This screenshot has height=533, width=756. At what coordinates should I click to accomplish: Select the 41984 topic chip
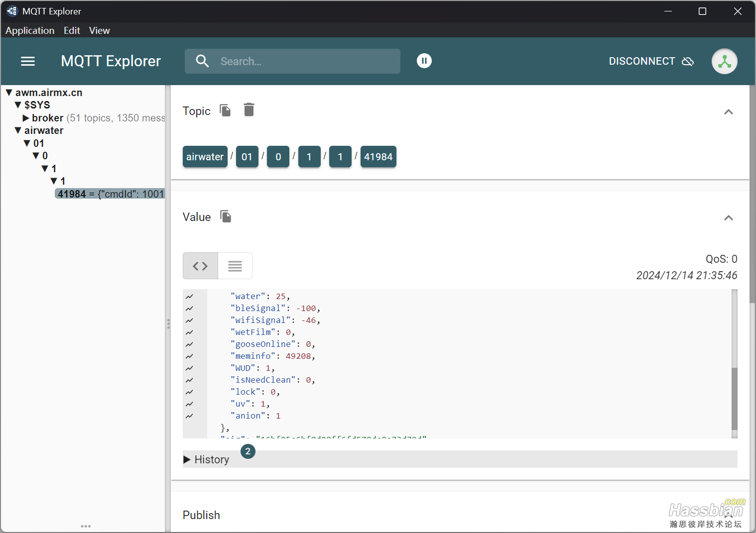tap(378, 157)
